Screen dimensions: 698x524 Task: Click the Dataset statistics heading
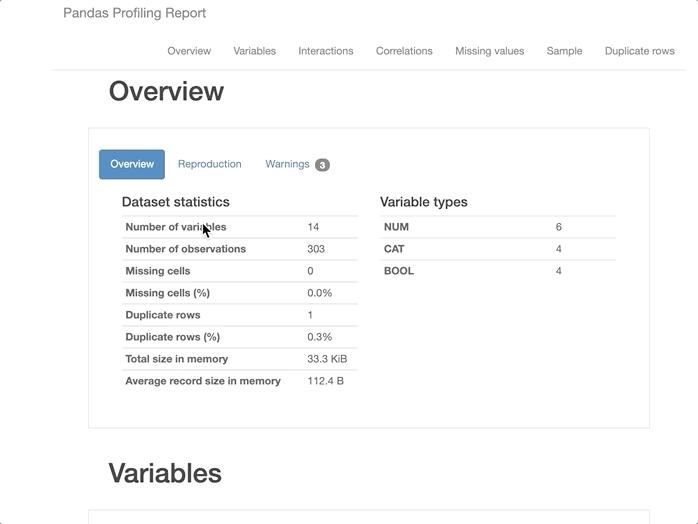point(176,202)
